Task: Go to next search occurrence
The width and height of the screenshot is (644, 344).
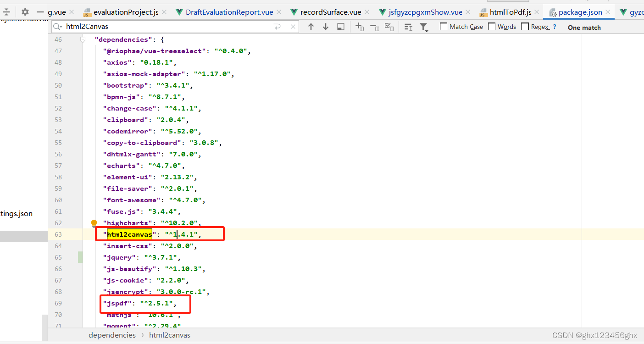Action: coord(326,27)
